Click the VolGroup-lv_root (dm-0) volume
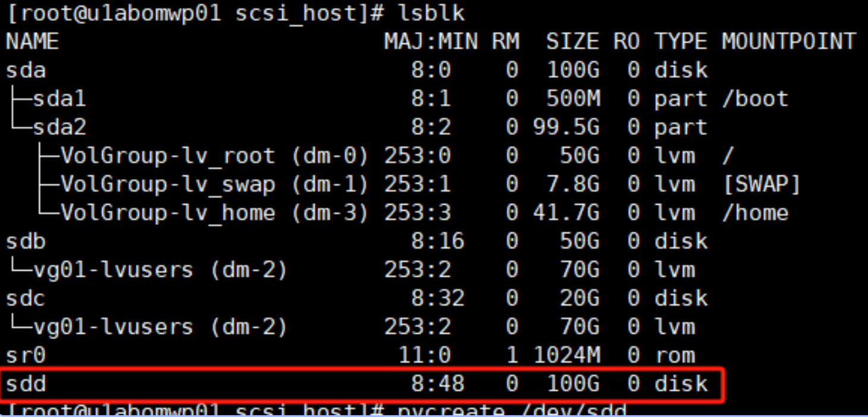Screen dimensions: 868x417 click(214, 156)
